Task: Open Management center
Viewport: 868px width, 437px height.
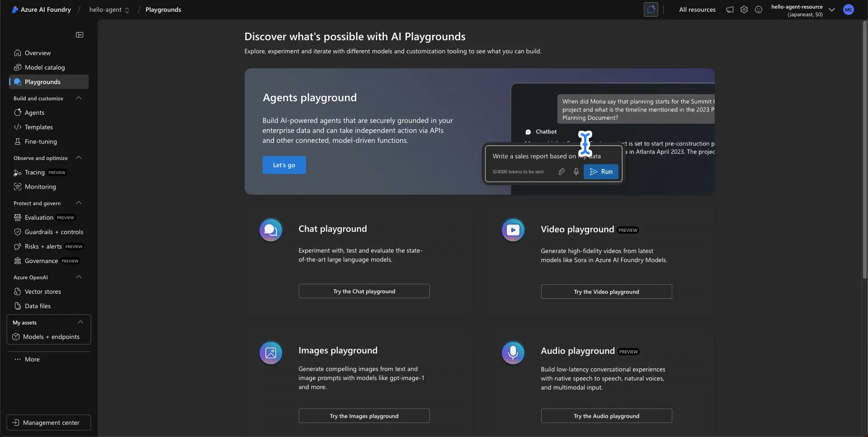Action: (x=49, y=423)
